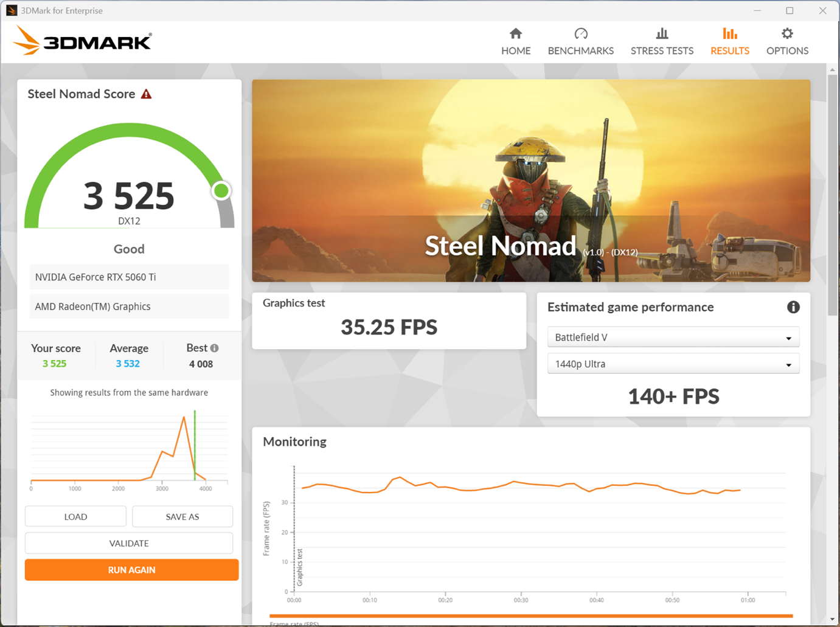
Task: Open the Battlefield V game dropdown
Action: (673, 337)
